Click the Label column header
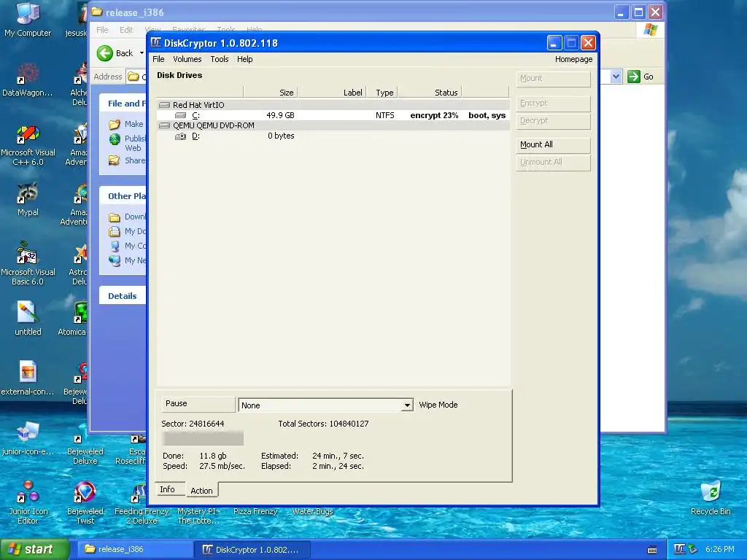Viewport: 747px width, 560px height. click(332, 93)
